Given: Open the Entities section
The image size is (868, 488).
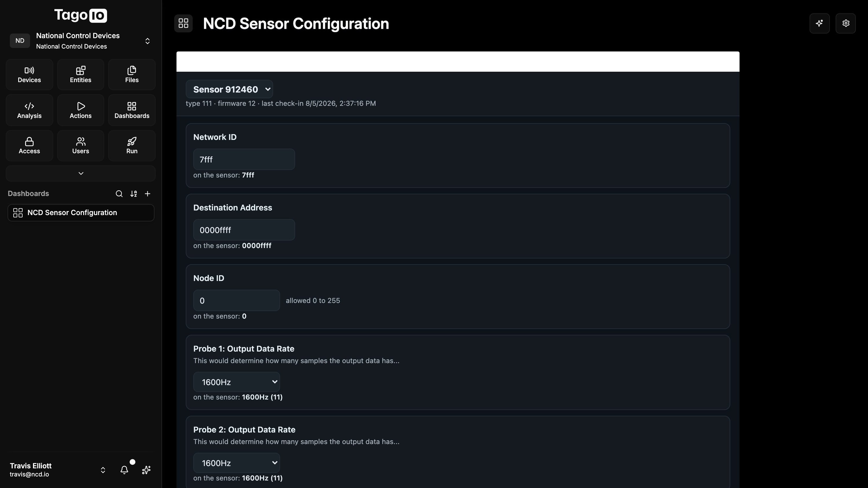Looking at the screenshot, I should coord(80,74).
